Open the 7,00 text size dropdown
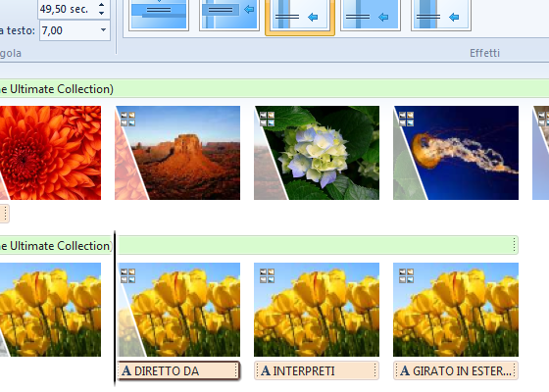The height and width of the screenshot is (392, 549). (103, 30)
